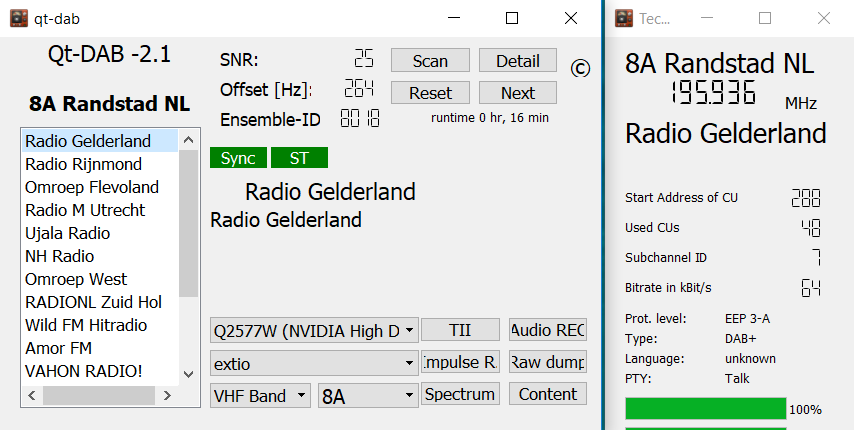Click the SNR value display
The image size is (854, 430).
tap(364, 58)
